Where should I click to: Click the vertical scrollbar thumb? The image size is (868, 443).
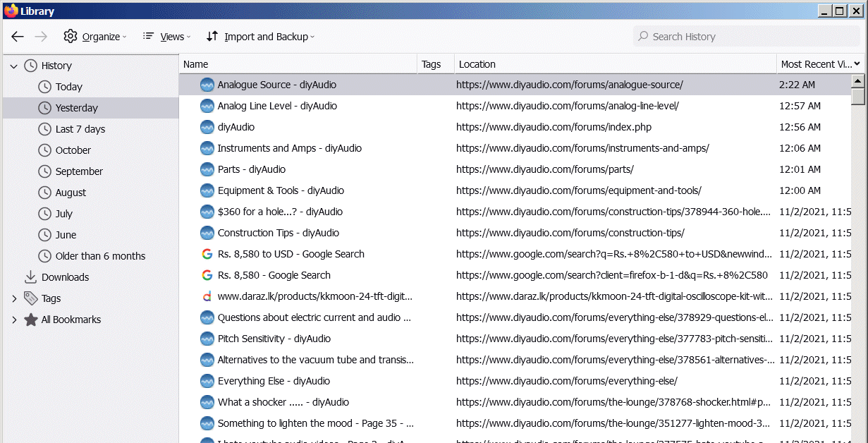point(857,97)
